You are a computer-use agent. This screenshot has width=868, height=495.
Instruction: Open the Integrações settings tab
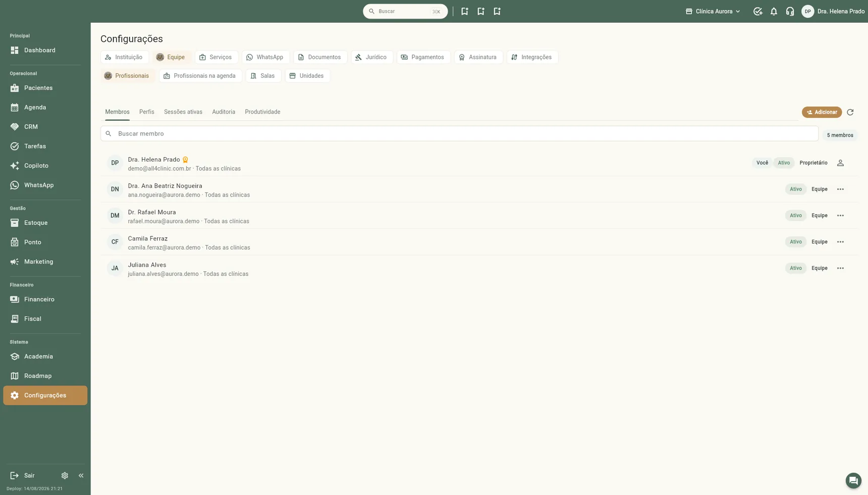point(532,57)
